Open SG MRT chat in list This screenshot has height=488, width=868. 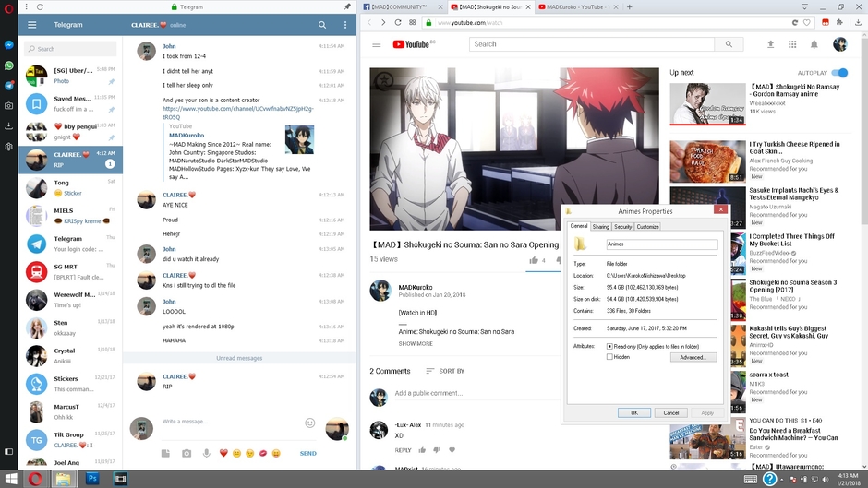(70, 271)
